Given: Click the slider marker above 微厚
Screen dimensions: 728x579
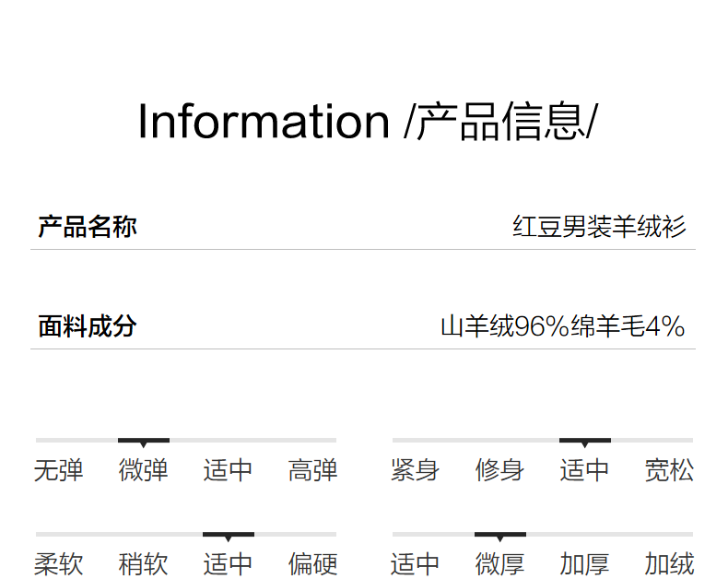Looking at the screenshot, I should [500, 536].
